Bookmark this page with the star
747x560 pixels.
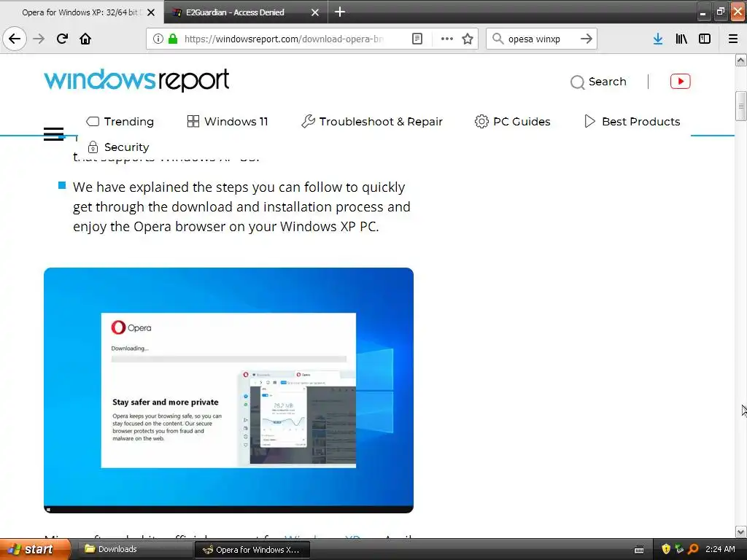pyautogui.click(x=468, y=39)
